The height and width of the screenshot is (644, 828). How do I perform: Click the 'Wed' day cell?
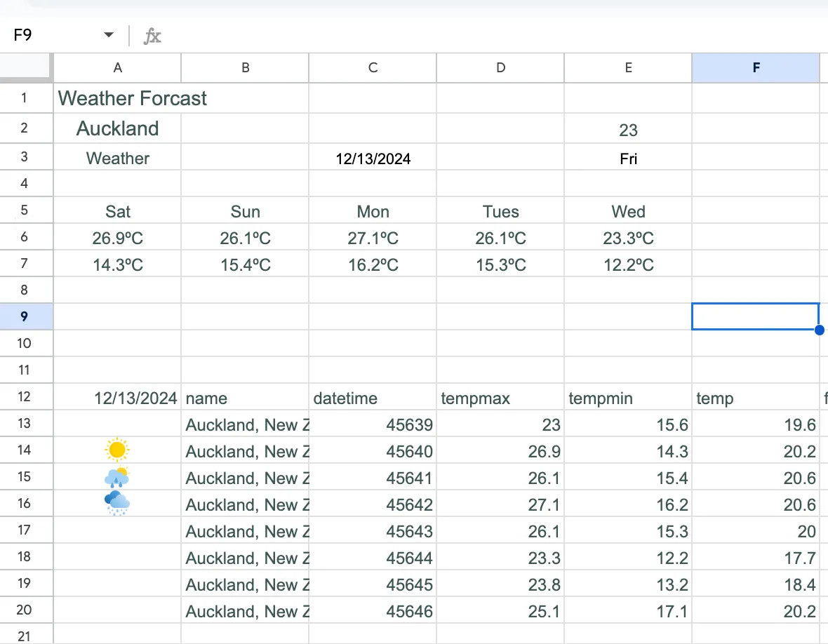pos(629,210)
